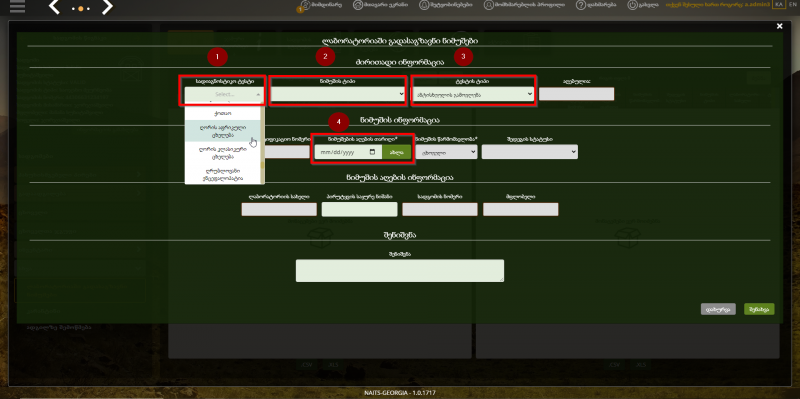Choose the third two-line option in dropdown list
Viewport: 800px width, 399px height.
tap(223, 174)
